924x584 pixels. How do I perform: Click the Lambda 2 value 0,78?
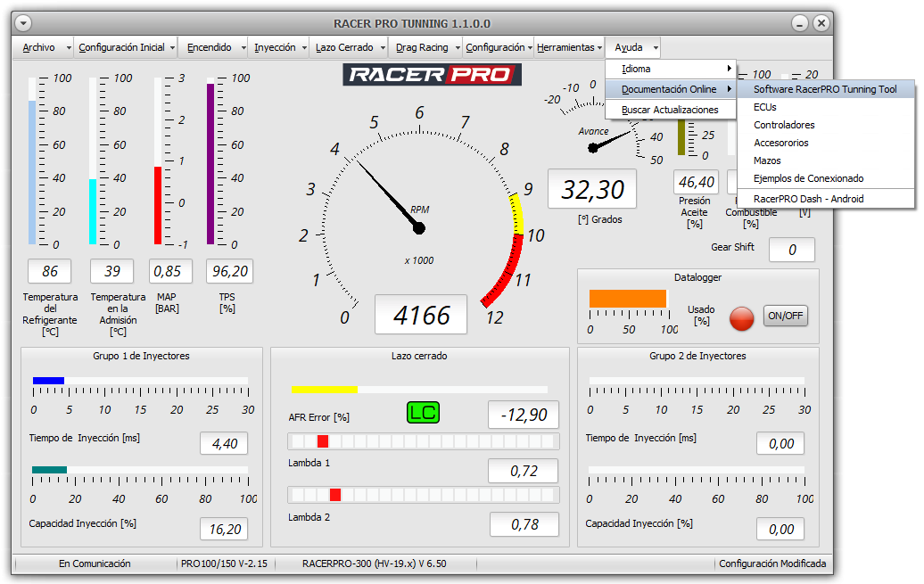pyautogui.click(x=524, y=524)
